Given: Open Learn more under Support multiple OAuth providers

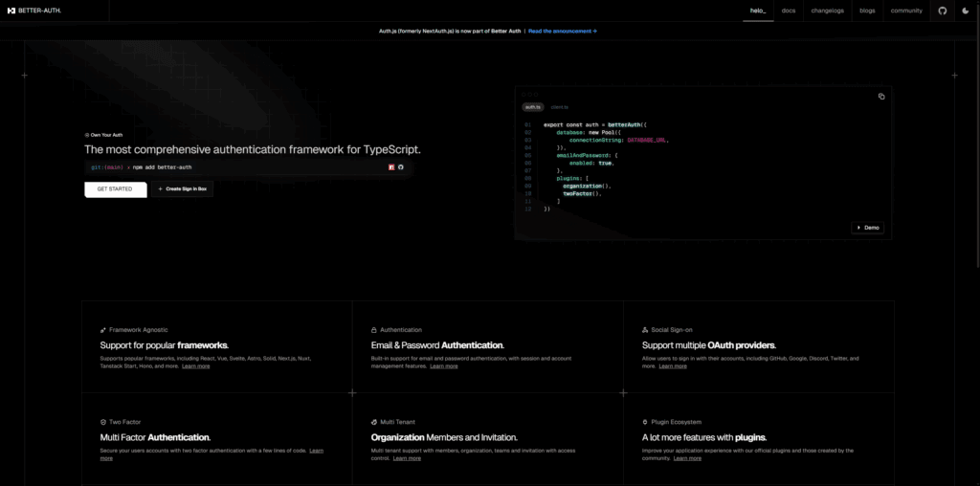Looking at the screenshot, I should tap(673, 366).
